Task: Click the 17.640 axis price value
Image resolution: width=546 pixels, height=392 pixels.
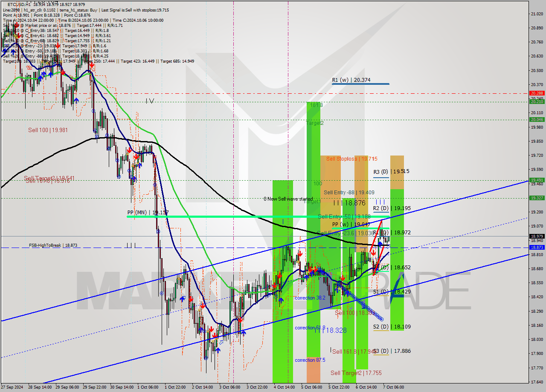Action: coord(537,381)
